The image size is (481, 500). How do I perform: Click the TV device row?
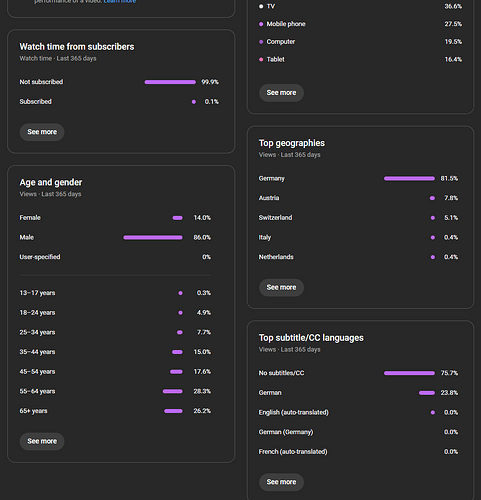(x=360, y=6)
